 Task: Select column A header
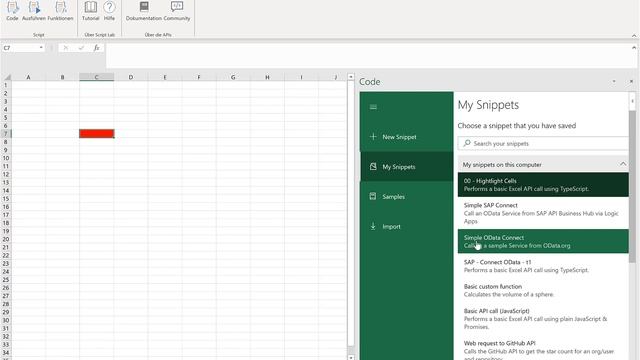[x=28, y=77]
